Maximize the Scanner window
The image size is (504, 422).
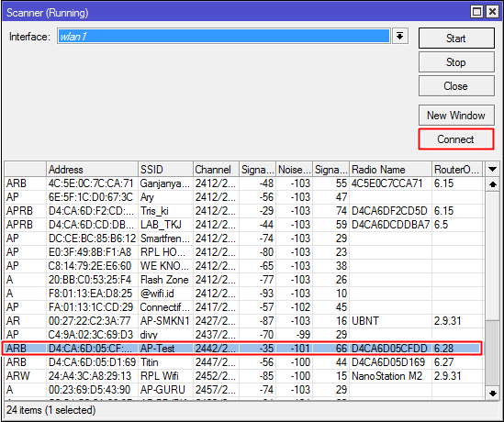point(477,12)
